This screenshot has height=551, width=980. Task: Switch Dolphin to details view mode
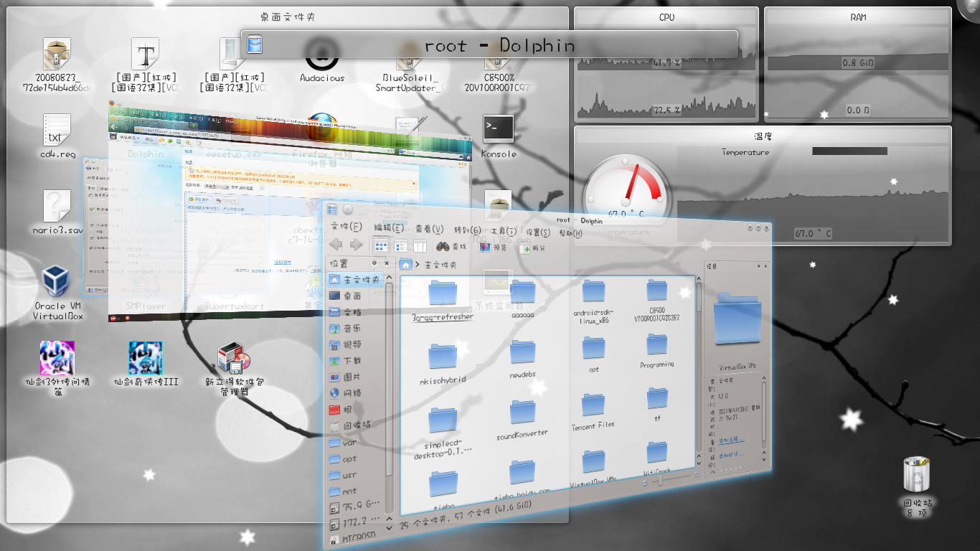click(401, 246)
